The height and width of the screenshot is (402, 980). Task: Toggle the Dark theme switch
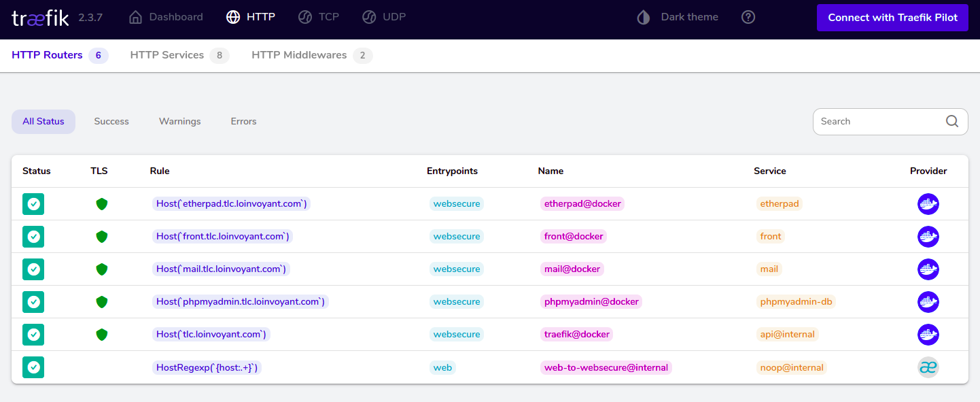pyautogui.click(x=677, y=17)
